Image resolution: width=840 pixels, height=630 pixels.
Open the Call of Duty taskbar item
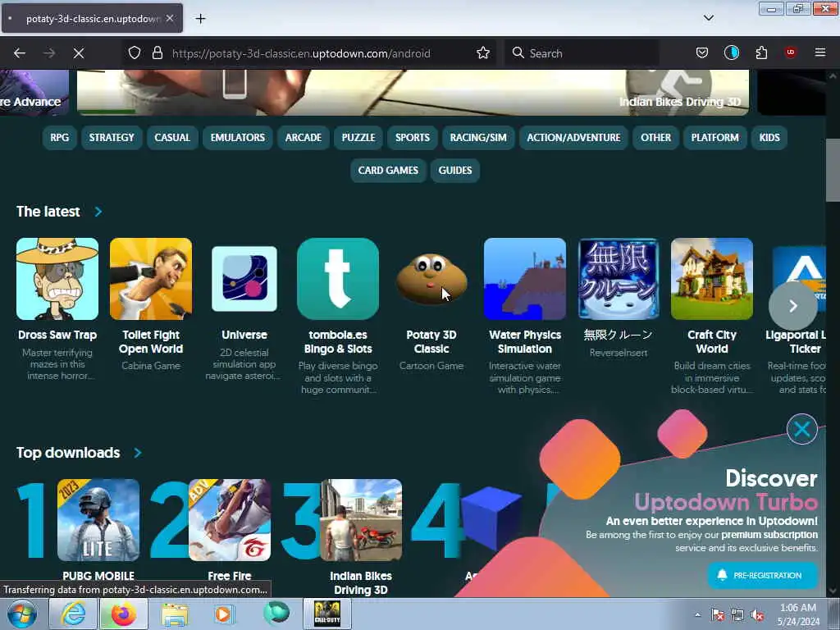327,614
